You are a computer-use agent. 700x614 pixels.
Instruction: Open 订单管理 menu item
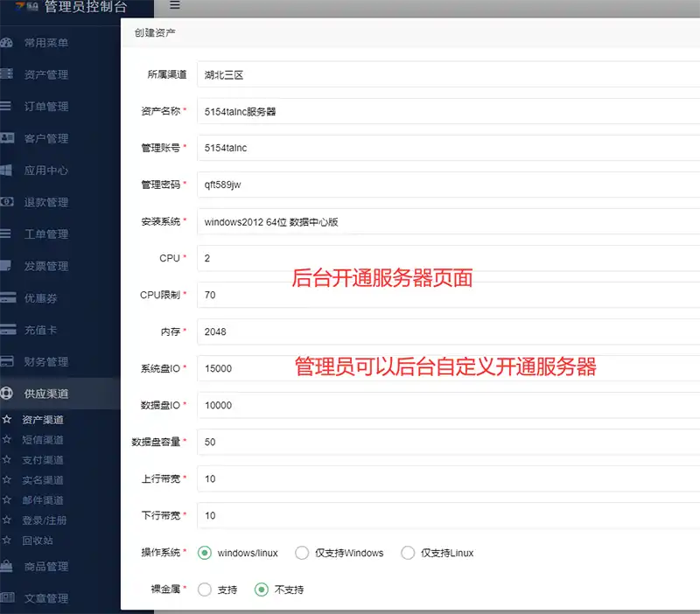pyautogui.click(x=46, y=107)
